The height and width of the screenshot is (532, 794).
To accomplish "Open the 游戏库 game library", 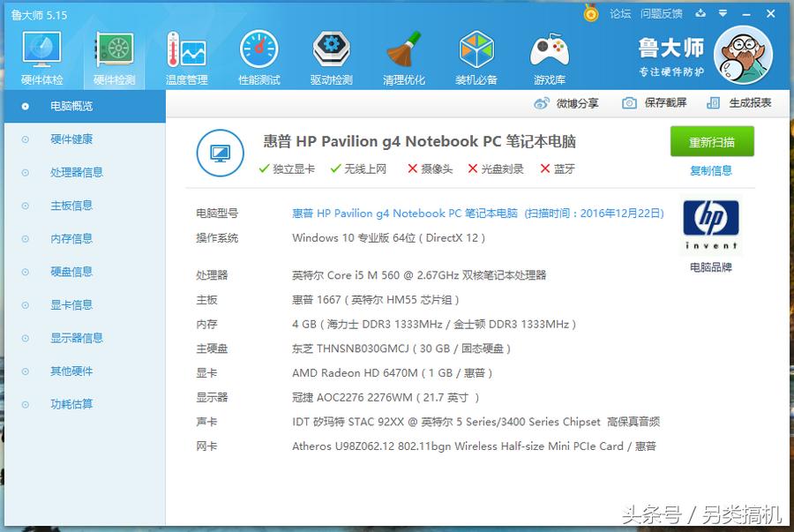I will (x=549, y=56).
